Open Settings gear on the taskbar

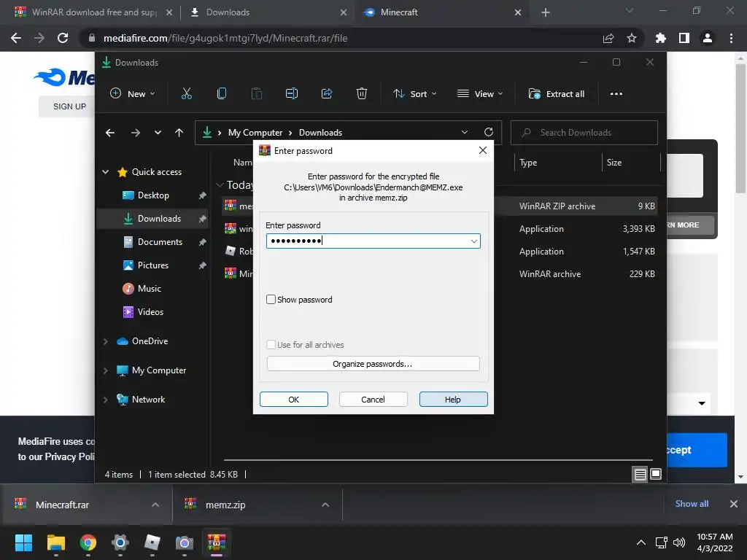[x=120, y=542]
